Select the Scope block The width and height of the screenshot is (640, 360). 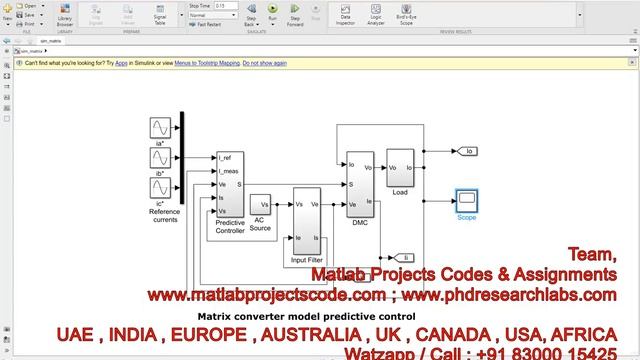coord(467,201)
